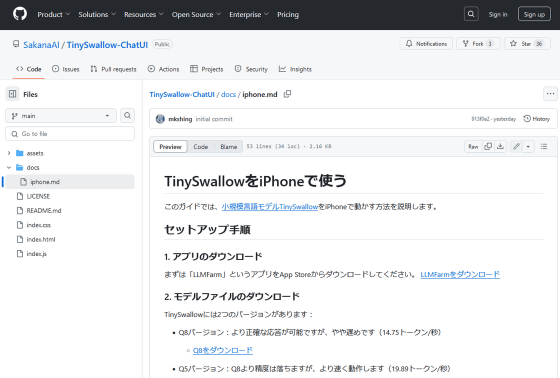Open the Resources menu dropdown
Screen dimensions: 560x378
(144, 14)
